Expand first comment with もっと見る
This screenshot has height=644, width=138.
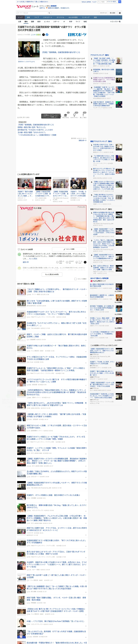(x=34, y=259)
